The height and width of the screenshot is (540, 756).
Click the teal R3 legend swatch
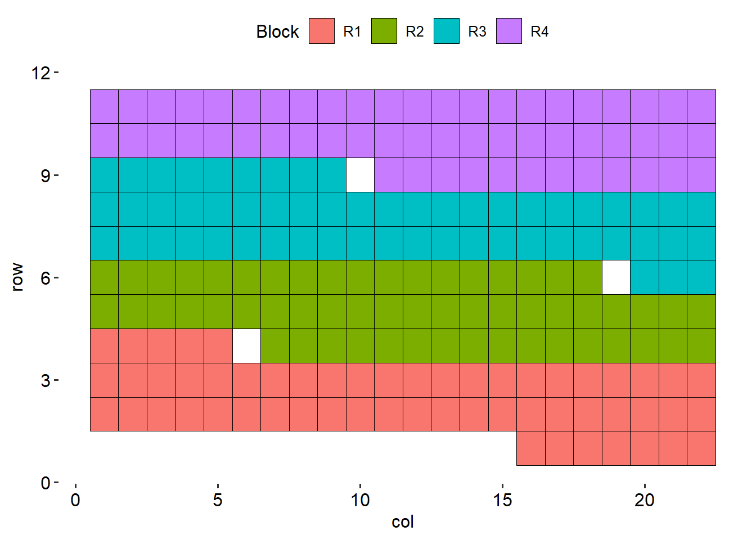click(447, 31)
